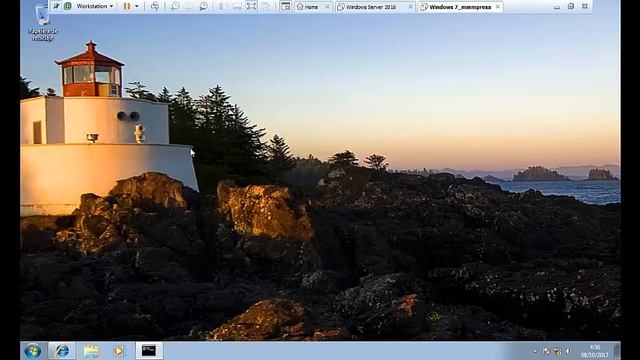Select the Papelera de reciclaje desktop icon
Image resolution: width=640 pixels, height=360 pixels.
(x=42, y=23)
